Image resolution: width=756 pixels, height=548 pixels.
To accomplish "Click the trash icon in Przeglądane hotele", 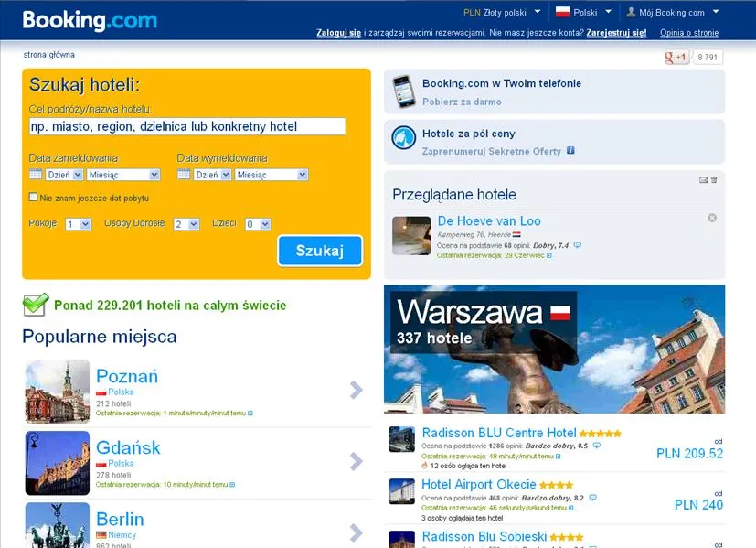I will pos(714,180).
